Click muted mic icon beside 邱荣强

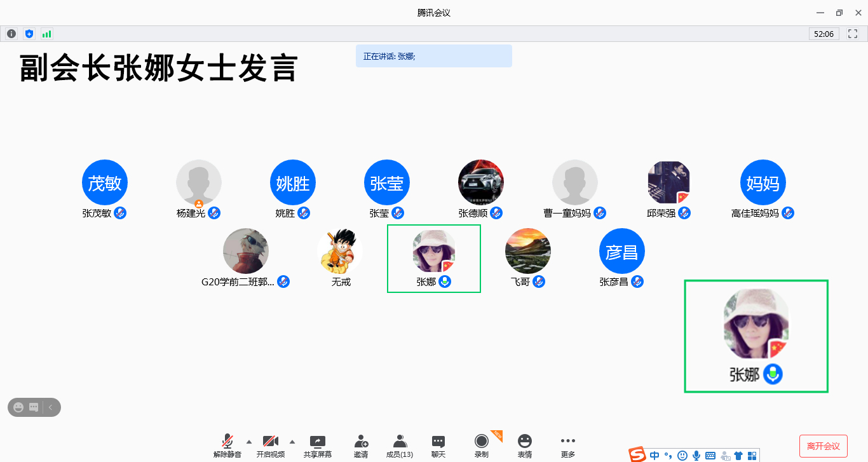pos(684,213)
